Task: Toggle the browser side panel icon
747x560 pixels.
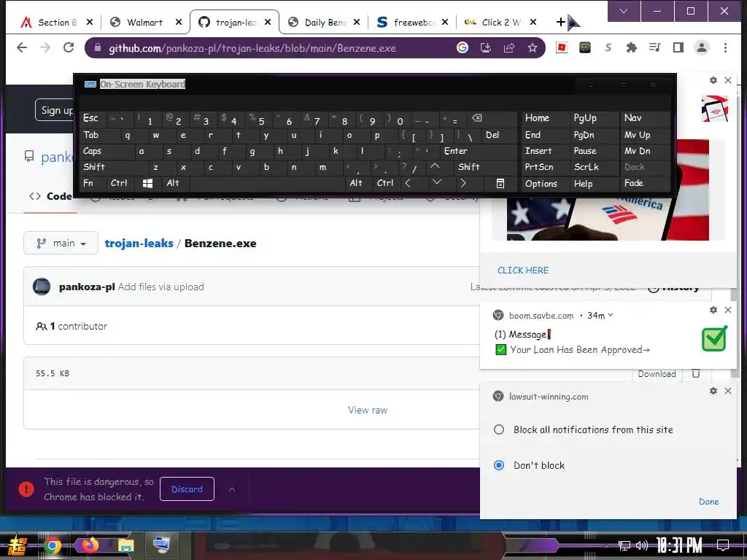Action: [678, 47]
